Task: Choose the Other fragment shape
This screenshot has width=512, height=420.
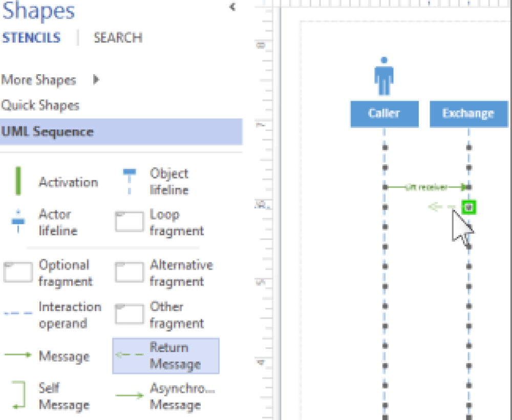Action: pos(129,315)
